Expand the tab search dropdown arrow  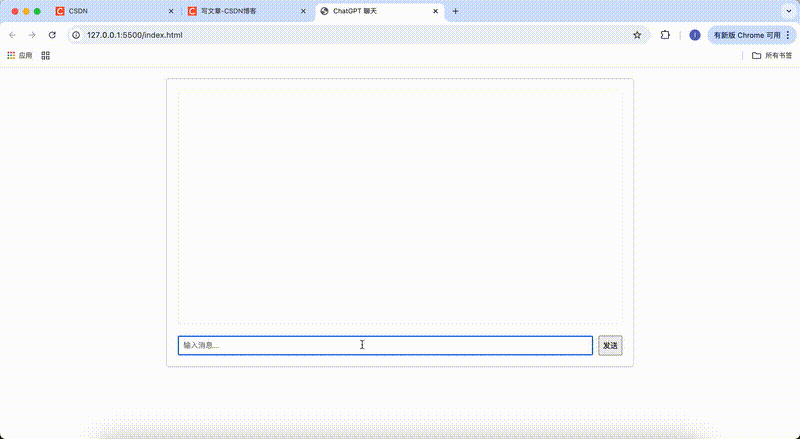(789, 11)
